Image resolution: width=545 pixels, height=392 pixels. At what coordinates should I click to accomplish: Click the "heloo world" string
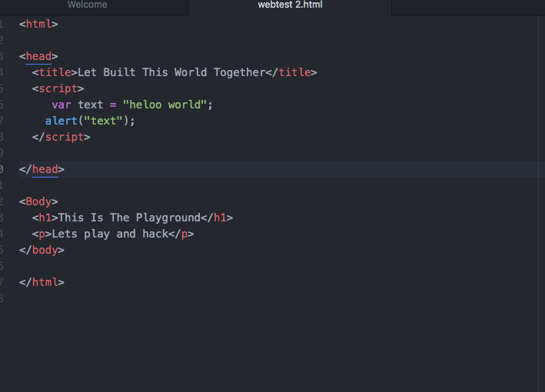(x=165, y=105)
